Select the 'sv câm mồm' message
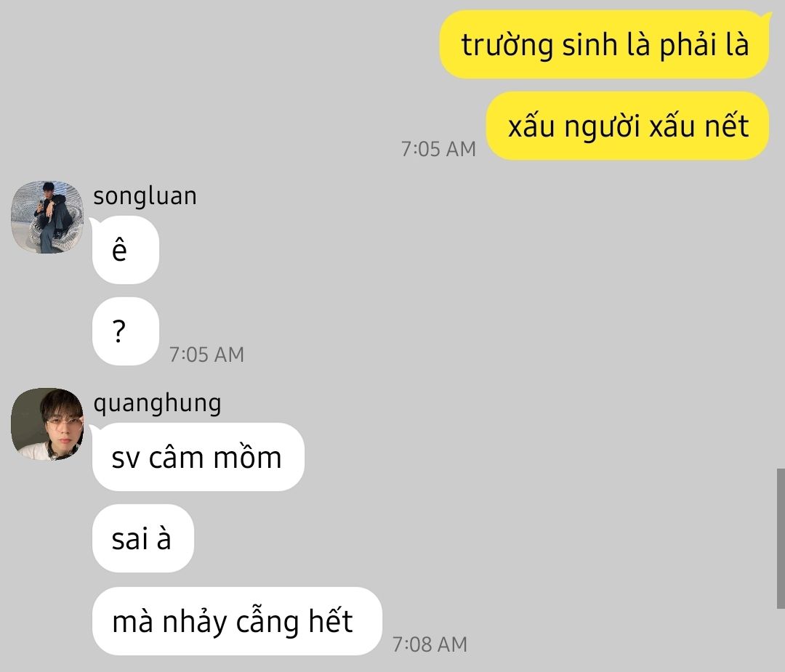Screen dimensions: 785x672 [198, 457]
